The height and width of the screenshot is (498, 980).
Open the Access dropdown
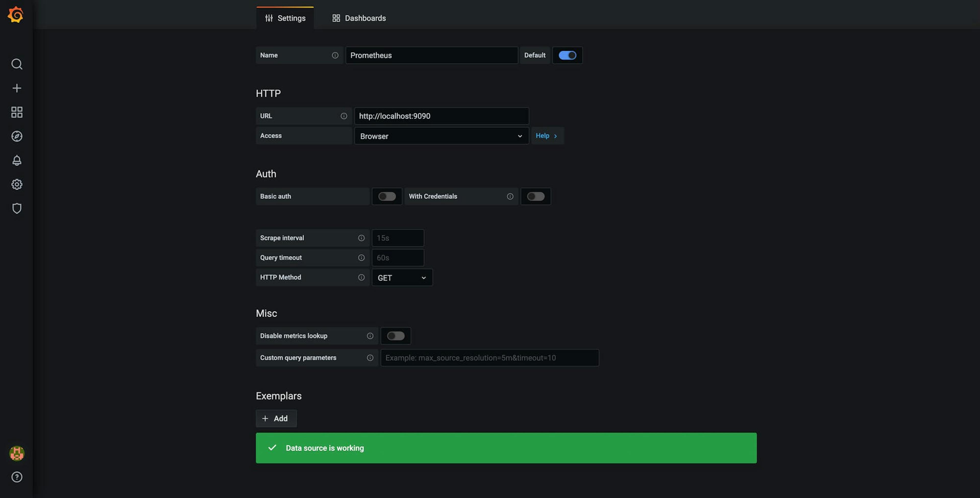pos(441,136)
